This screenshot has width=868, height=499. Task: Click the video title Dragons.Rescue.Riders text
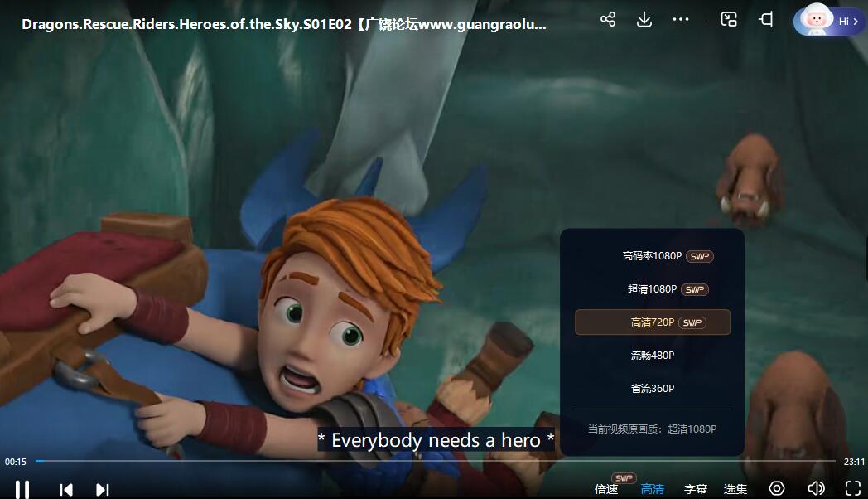click(x=284, y=24)
